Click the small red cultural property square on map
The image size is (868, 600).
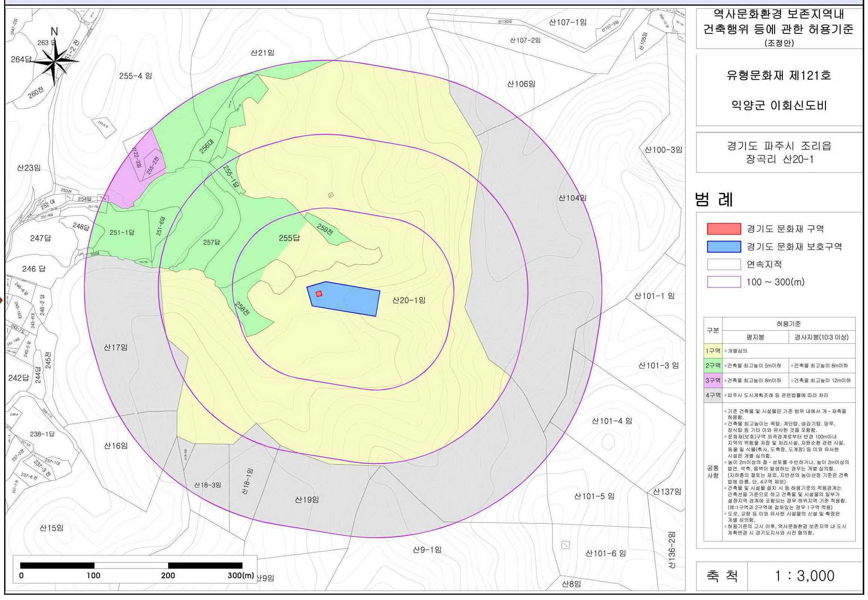[x=319, y=294]
